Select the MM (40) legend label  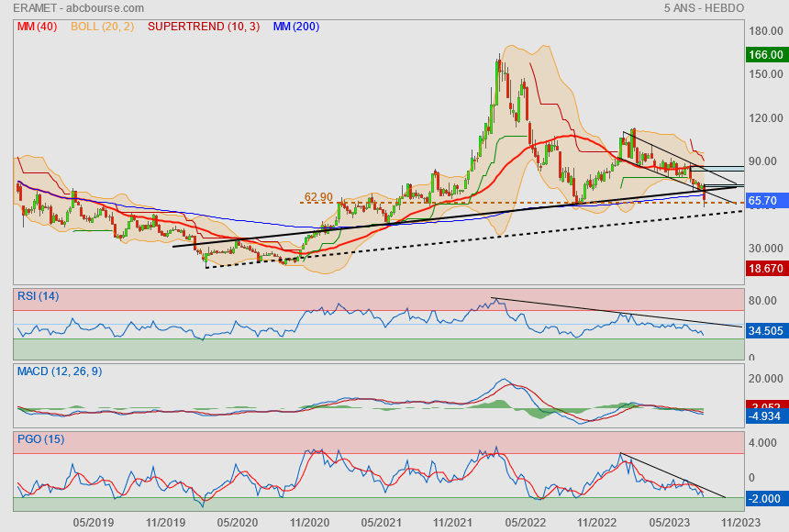click(x=38, y=27)
